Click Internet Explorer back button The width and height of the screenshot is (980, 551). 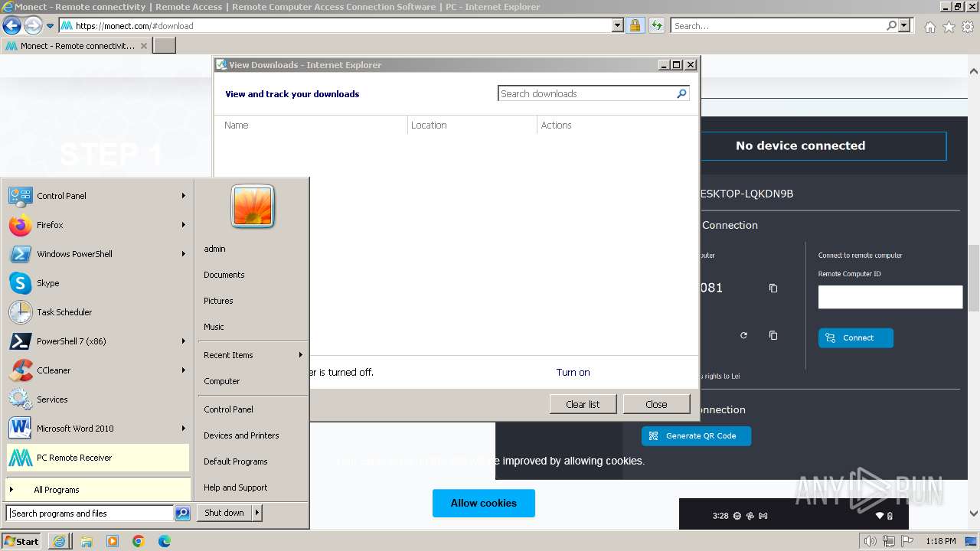(x=11, y=25)
